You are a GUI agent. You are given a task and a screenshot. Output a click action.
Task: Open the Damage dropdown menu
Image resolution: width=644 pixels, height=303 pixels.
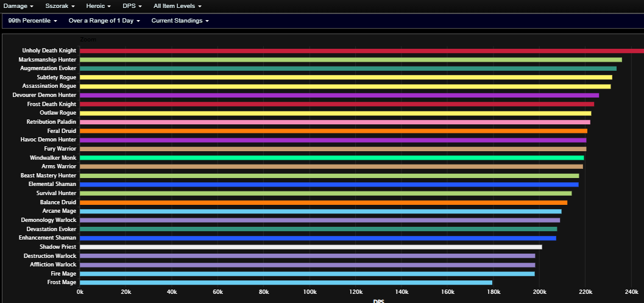(18, 6)
